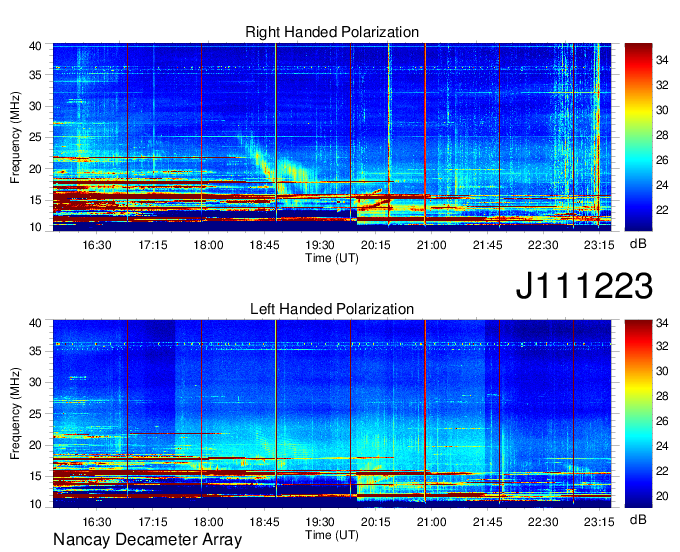Click the Left Handed Polarization title
This screenshot has width=680, height=552.
point(332,309)
